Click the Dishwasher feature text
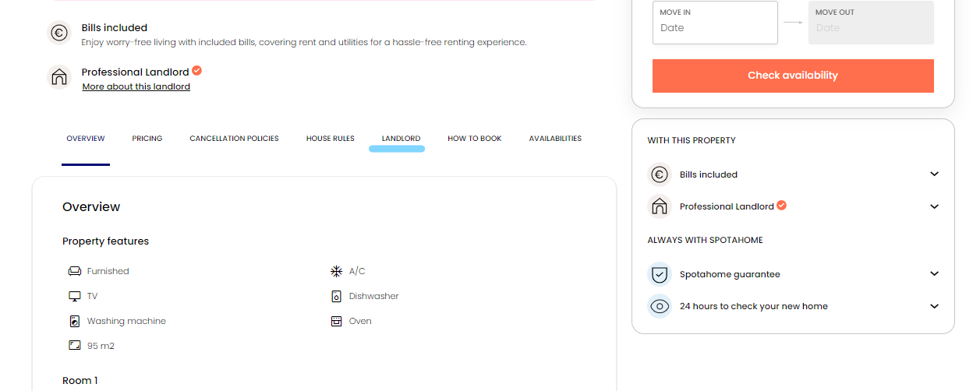The image size is (980, 391). click(x=374, y=296)
